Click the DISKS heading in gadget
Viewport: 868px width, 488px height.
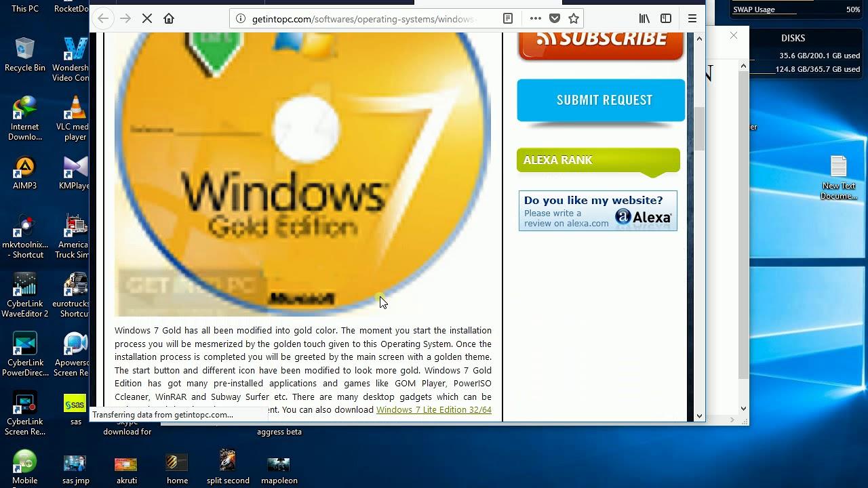click(793, 38)
